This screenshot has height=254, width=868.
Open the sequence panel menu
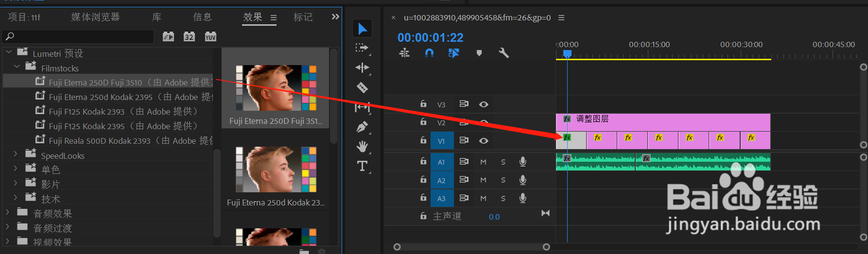click(x=561, y=17)
